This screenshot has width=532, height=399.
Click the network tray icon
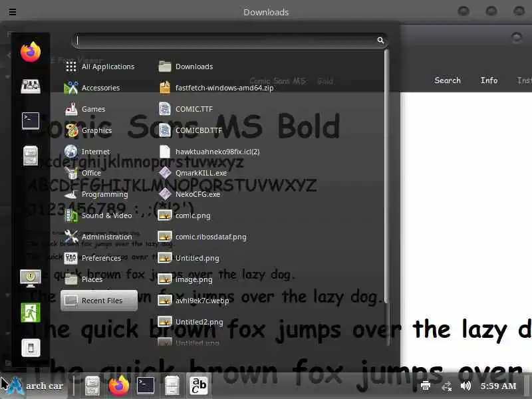coord(446,386)
